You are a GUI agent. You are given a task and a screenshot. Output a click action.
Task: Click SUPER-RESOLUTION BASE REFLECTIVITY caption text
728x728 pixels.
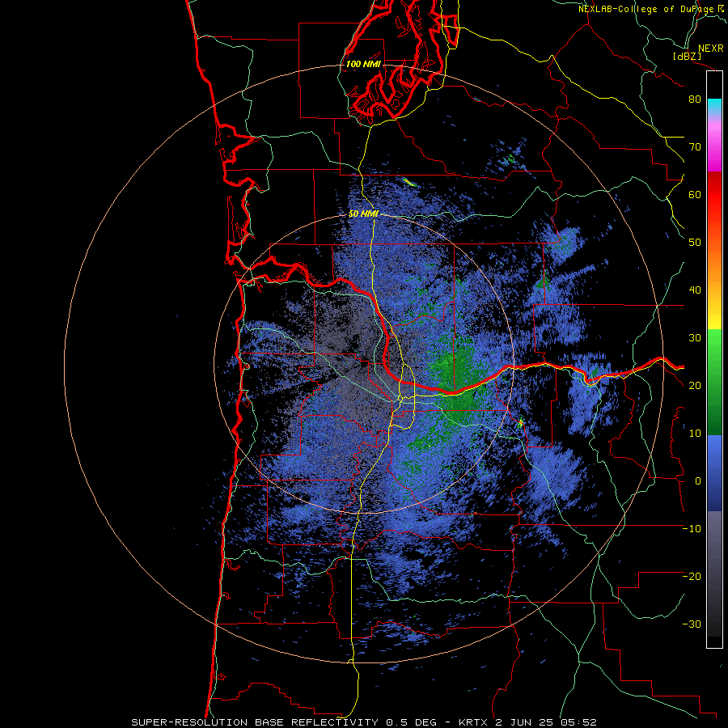[255, 722]
